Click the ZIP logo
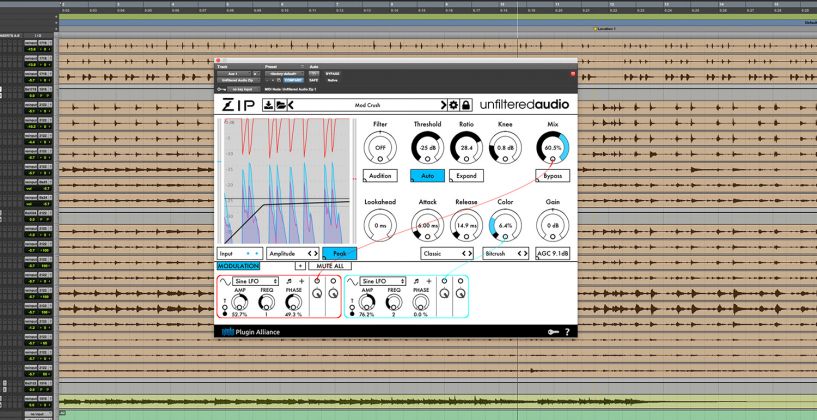 [x=239, y=105]
